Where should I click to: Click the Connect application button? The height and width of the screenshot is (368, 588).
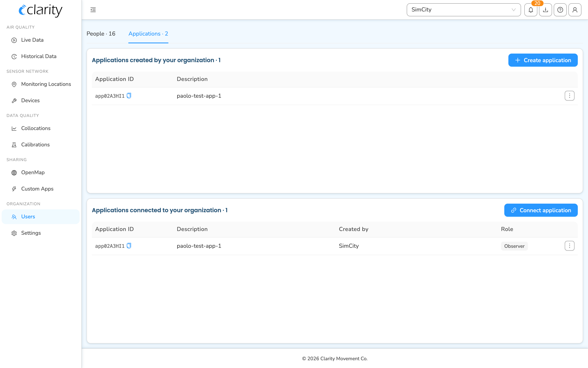541,210
